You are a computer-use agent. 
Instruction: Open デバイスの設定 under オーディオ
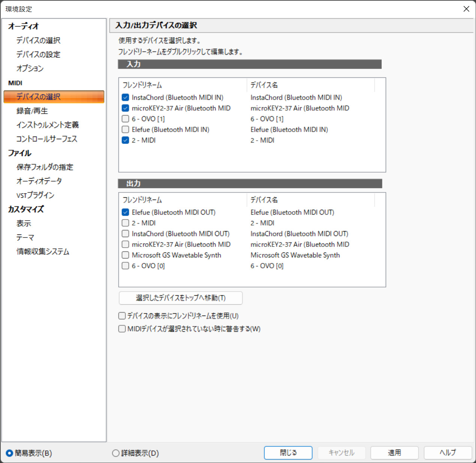tap(38, 54)
